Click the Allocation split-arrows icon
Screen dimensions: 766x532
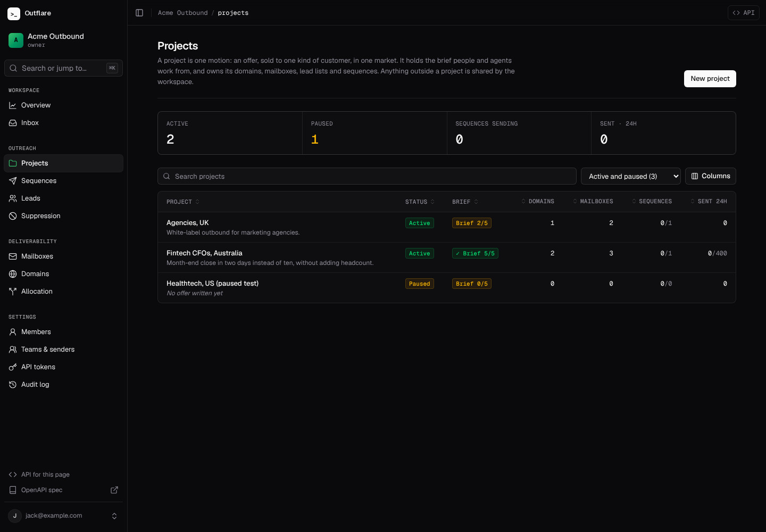pos(13,292)
